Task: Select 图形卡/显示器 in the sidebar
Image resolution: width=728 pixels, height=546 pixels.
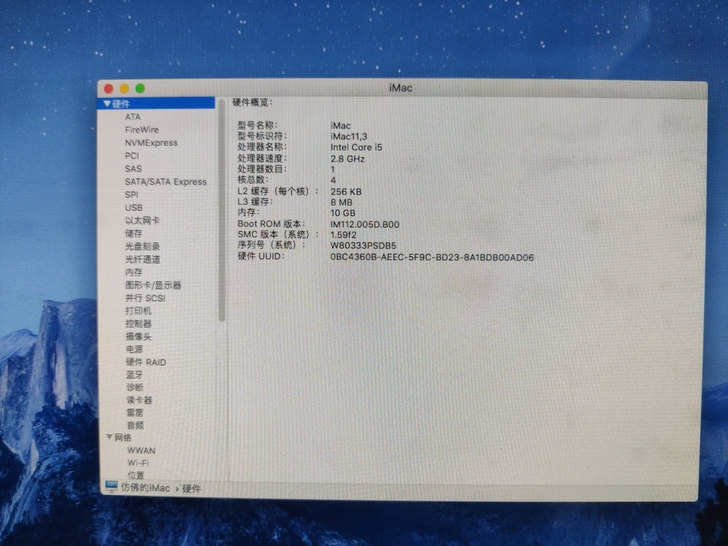Action: (x=153, y=285)
